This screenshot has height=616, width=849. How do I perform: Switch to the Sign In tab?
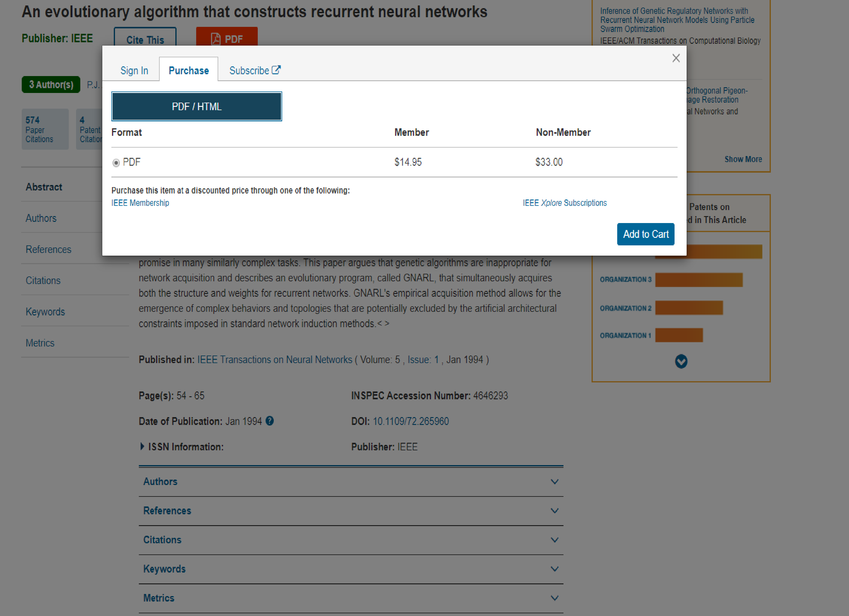[134, 71]
